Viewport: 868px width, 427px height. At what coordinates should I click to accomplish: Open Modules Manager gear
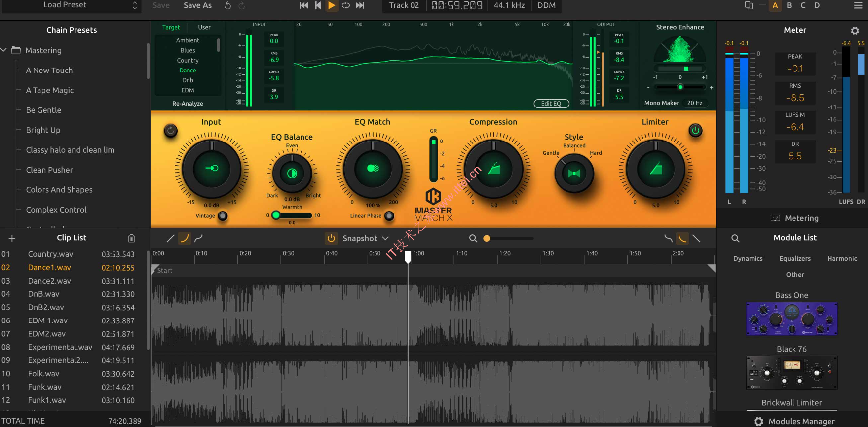point(758,422)
